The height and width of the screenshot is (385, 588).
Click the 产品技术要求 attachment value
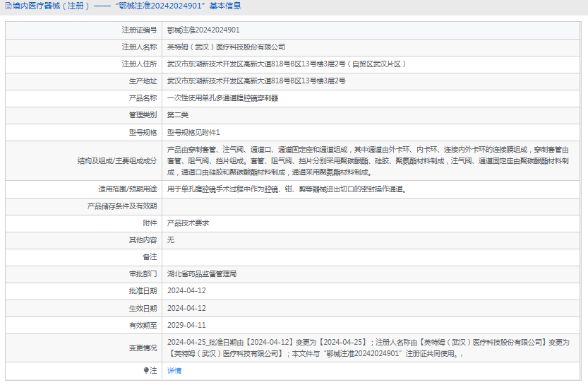pyautogui.click(x=188, y=223)
